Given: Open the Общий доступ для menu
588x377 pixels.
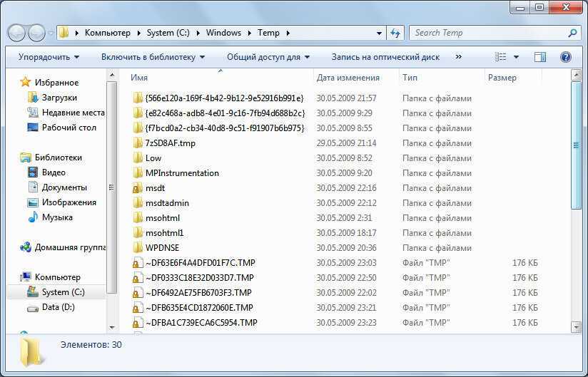Looking at the screenshot, I should tap(268, 57).
